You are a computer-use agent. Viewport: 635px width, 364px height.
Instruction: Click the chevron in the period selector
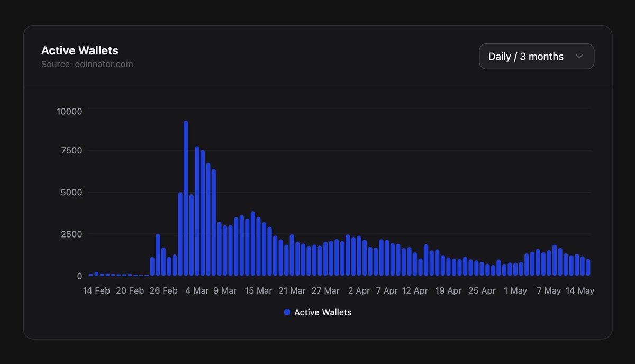point(579,57)
